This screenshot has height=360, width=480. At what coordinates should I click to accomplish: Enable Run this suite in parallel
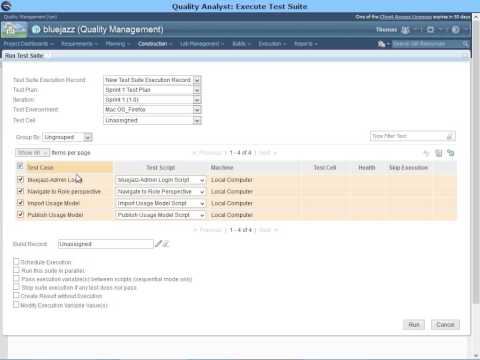click(16, 270)
